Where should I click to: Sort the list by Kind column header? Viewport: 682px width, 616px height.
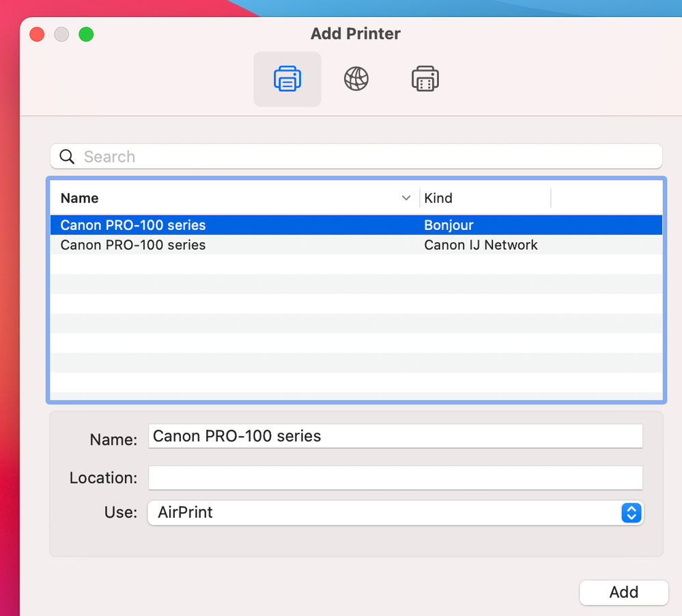coord(438,199)
